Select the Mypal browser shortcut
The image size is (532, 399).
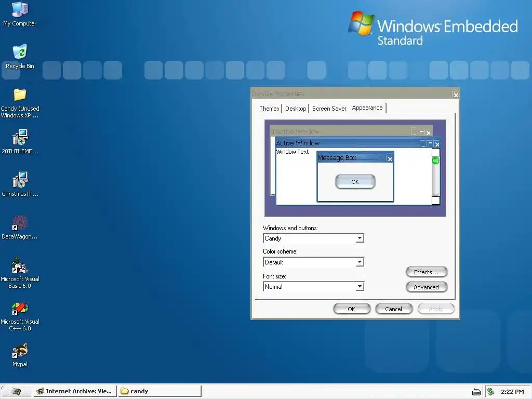point(20,355)
